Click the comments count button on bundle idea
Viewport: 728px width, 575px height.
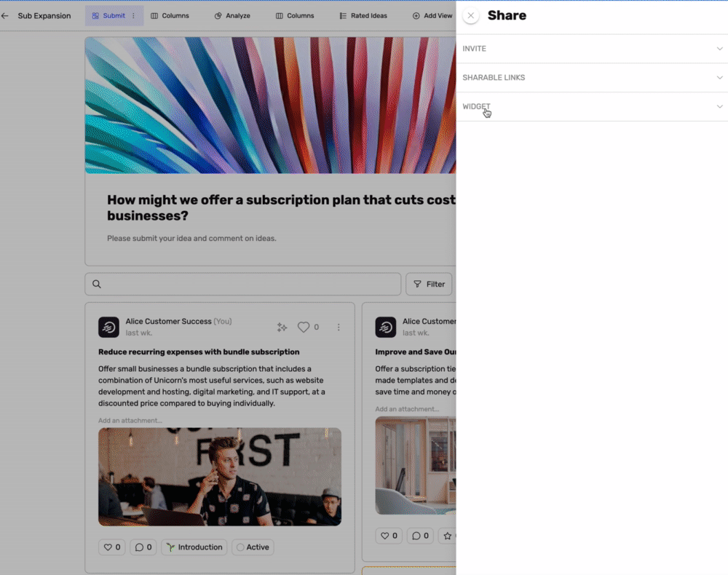143,547
